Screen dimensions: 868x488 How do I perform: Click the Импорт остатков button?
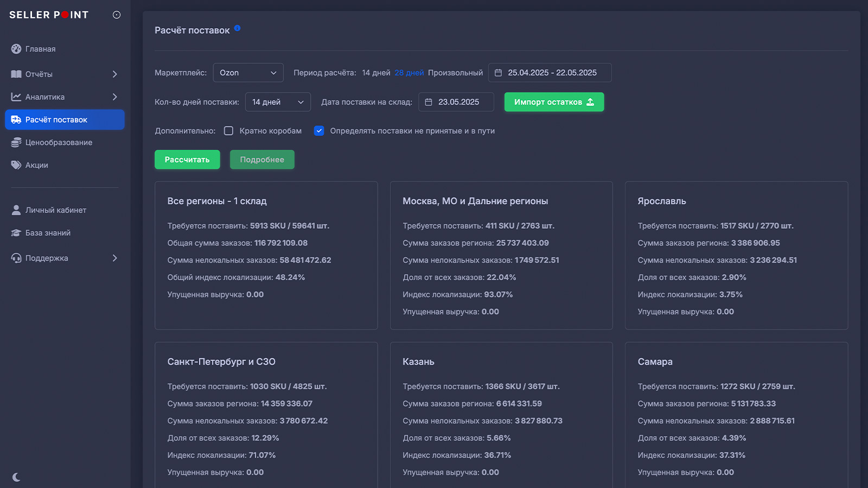point(554,102)
